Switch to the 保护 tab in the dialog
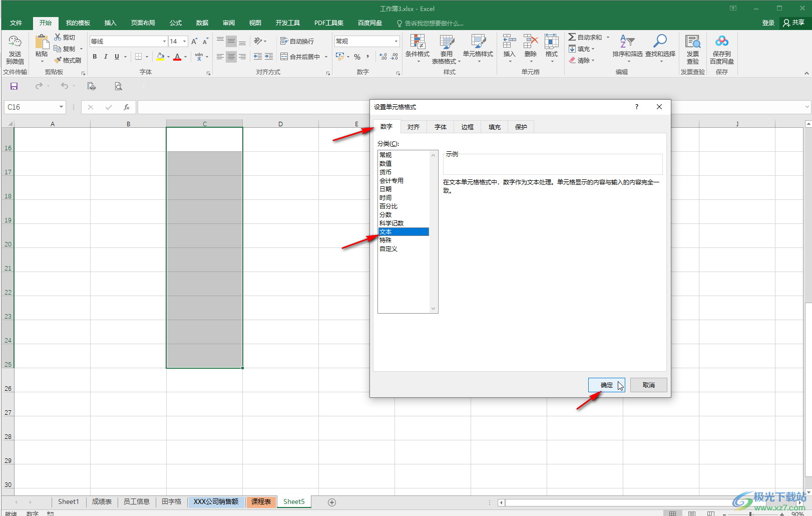This screenshot has width=812, height=516. [x=521, y=127]
